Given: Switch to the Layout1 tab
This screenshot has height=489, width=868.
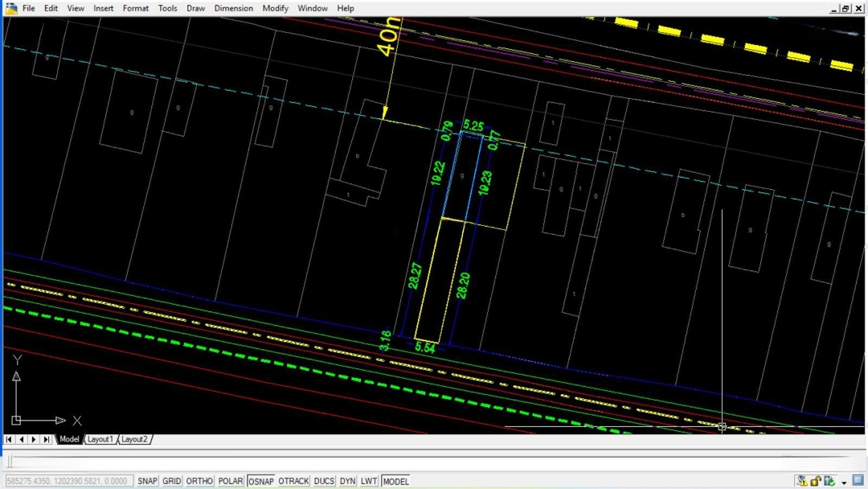Looking at the screenshot, I should (100, 439).
